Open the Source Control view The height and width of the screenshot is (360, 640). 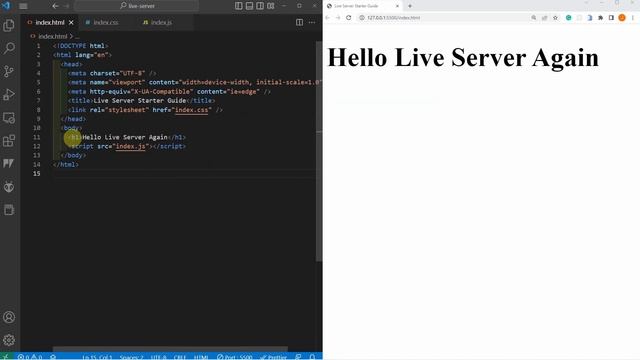[x=9, y=71]
